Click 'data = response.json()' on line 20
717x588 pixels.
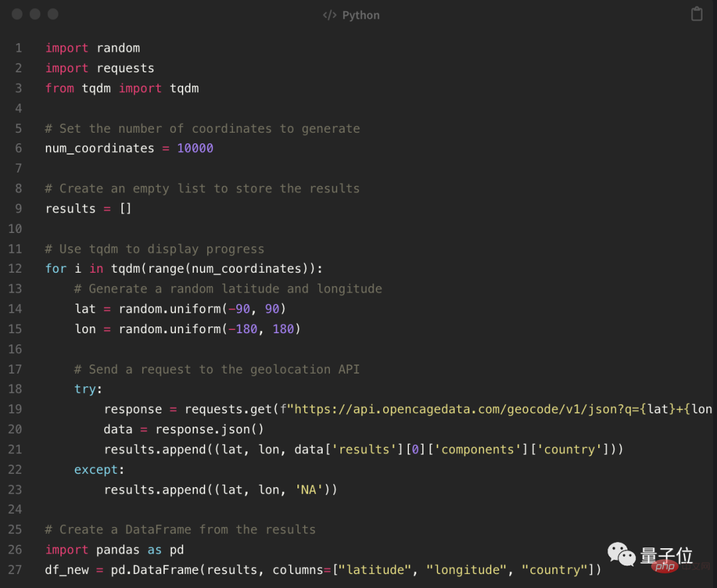(184, 429)
